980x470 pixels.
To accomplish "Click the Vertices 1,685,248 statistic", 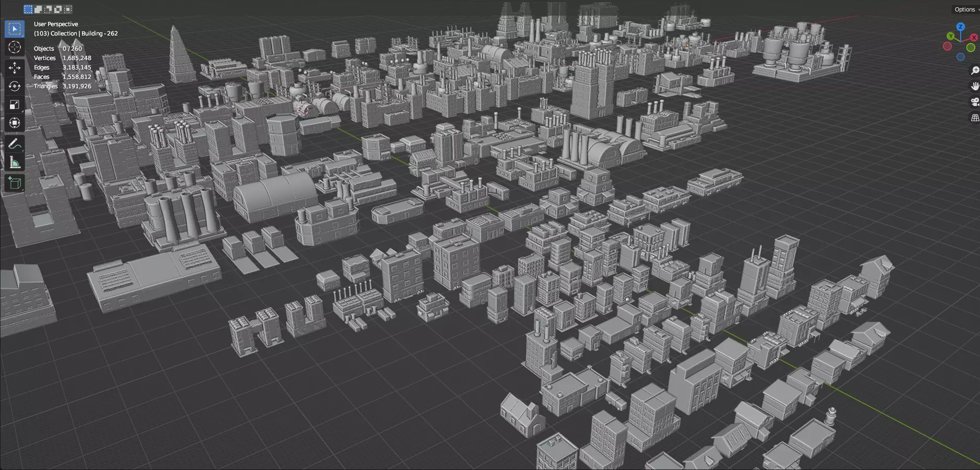I will coord(63,58).
